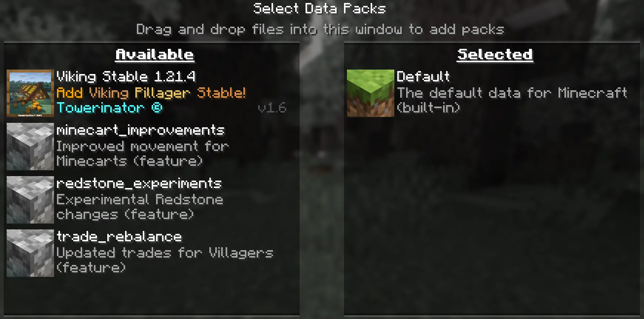Click the Select Data Packs title
This screenshot has width=644, height=319.
point(320,9)
